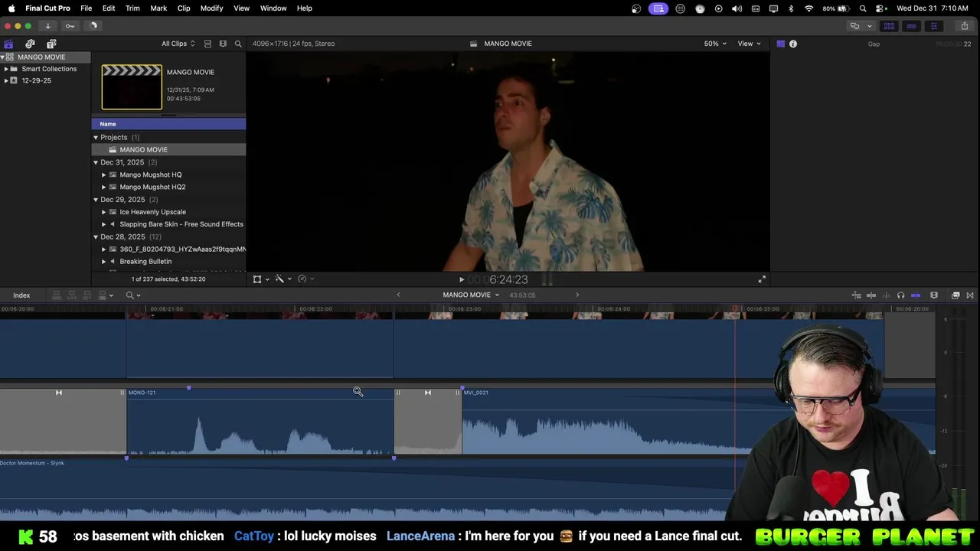The height and width of the screenshot is (551, 980).
Task: Enter full screen viewer mode
Action: (762, 280)
